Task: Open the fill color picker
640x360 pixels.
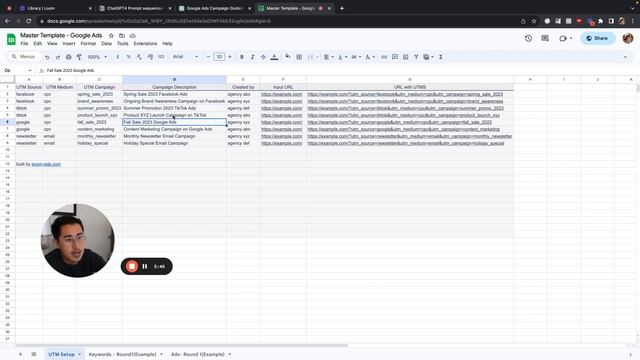Action: point(288,57)
